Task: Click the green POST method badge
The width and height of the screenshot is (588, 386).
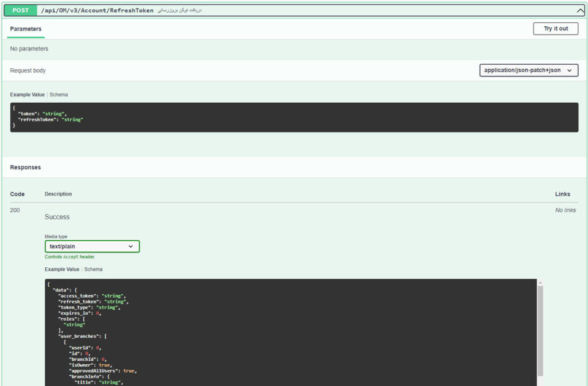Action: coord(20,10)
